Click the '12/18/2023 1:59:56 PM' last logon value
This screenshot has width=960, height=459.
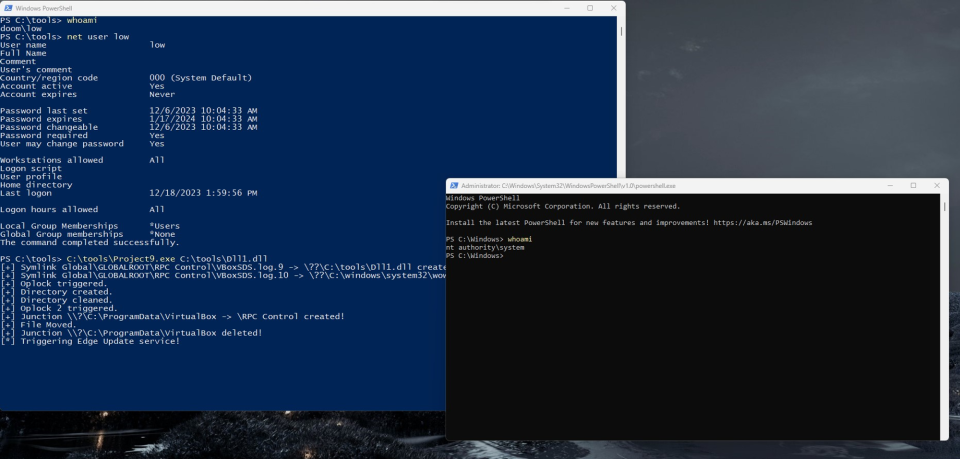(x=203, y=193)
